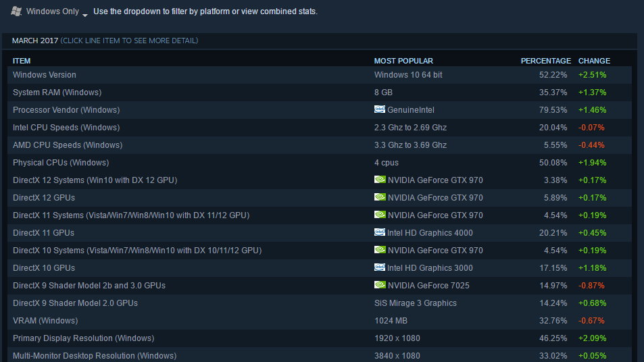
Task: Open AMD CPU Speeds (Windows) details
Action: click(x=66, y=145)
